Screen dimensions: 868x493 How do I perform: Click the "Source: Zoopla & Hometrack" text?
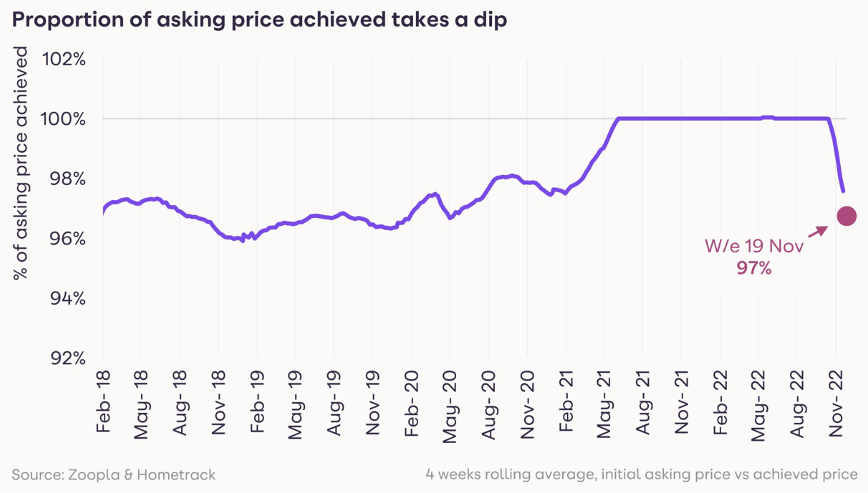tap(113, 474)
